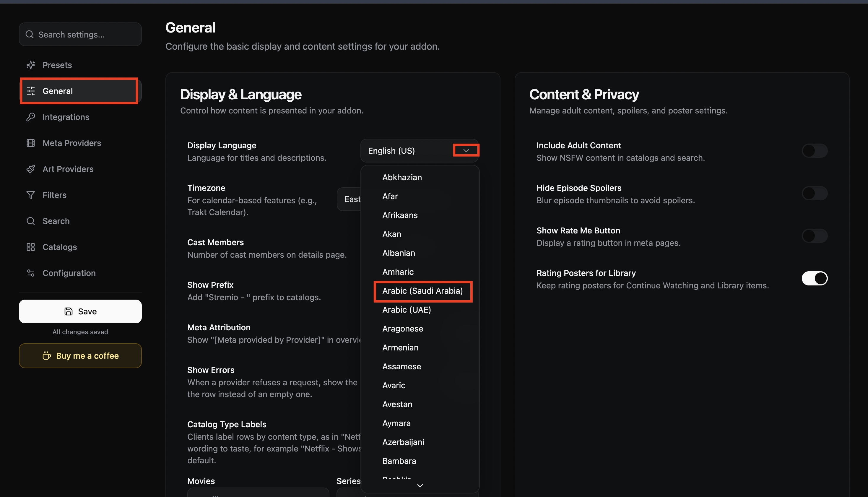Select Assamese language option
This screenshot has width=868, height=497.
point(420,366)
